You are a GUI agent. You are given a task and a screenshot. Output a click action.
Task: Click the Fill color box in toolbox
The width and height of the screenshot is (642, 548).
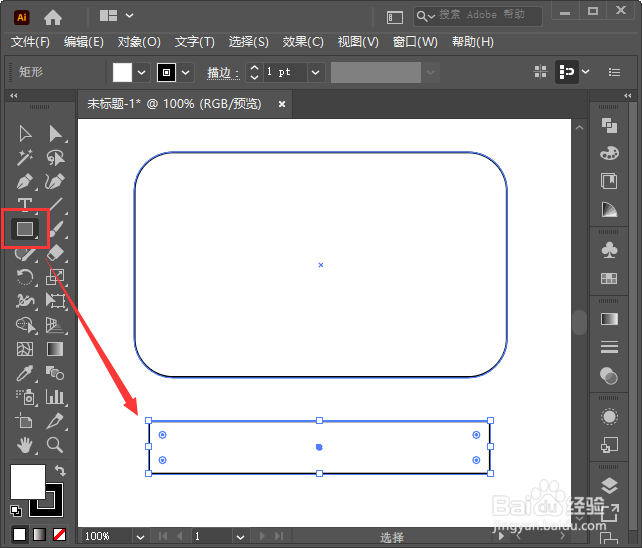pyautogui.click(x=27, y=482)
